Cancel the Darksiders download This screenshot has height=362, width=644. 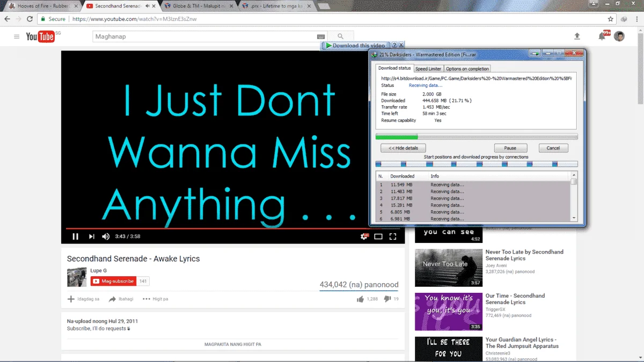(553, 148)
